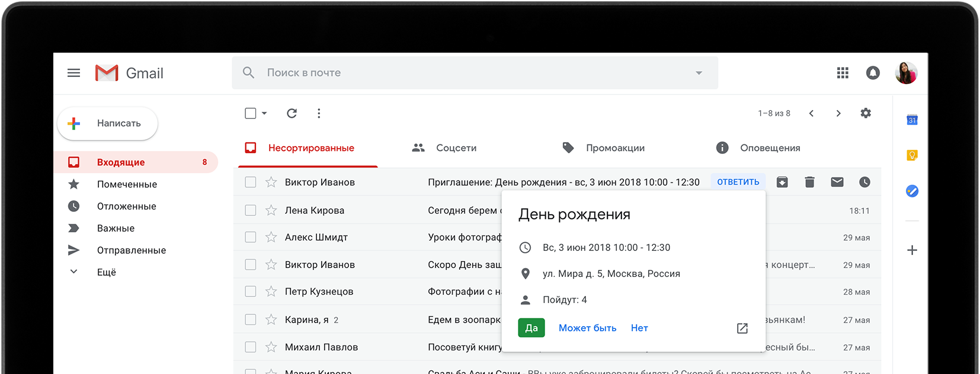Switch to the Соцсети tab
The width and height of the screenshot is (980, 374).
[x=445, y=148]
